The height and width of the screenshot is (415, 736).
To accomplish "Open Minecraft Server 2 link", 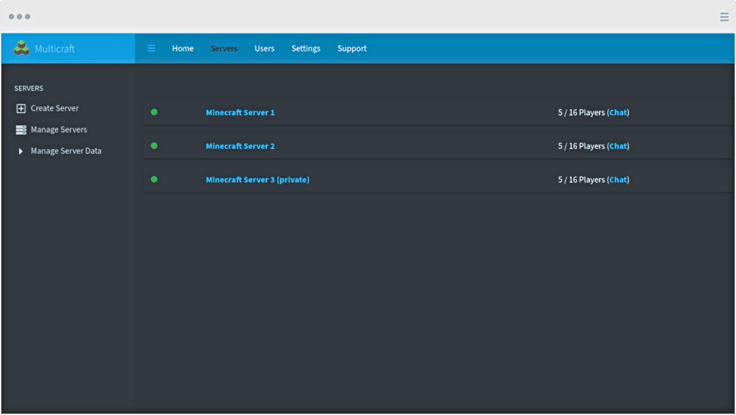I will [x=240, y=146].
